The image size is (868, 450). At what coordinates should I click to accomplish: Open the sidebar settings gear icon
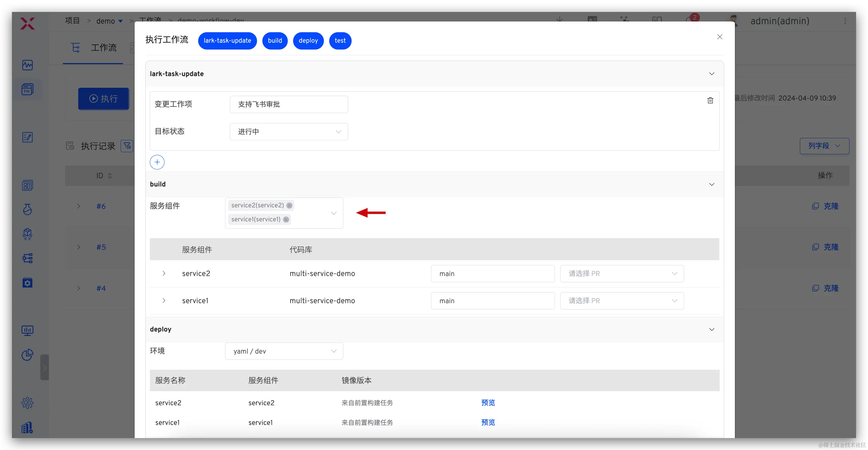[x=27, y=403]
